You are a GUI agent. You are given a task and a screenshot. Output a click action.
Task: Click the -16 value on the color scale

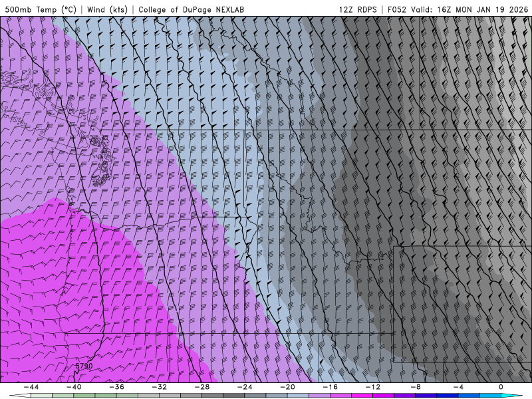click(330, 387)
